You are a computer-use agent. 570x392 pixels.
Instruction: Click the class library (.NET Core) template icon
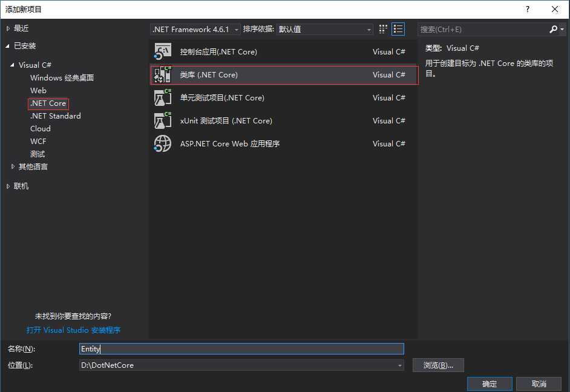pyautogui.click(x=163, y=74)
